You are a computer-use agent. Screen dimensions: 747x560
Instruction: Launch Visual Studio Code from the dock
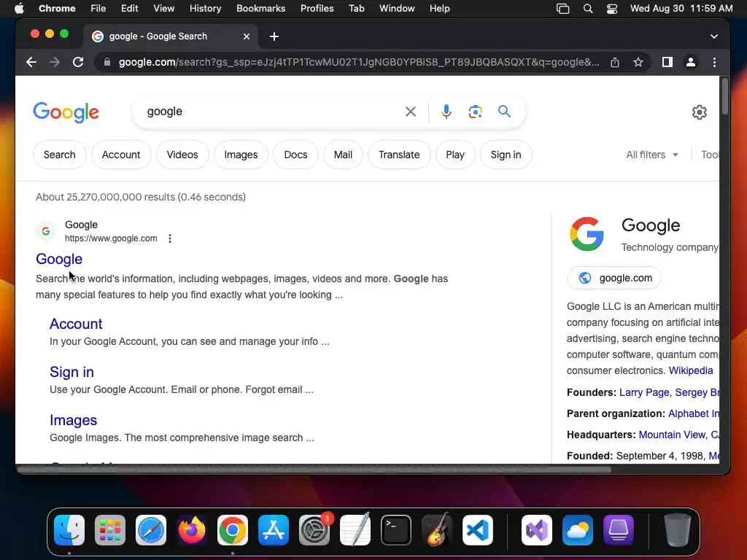click(478, 530)
